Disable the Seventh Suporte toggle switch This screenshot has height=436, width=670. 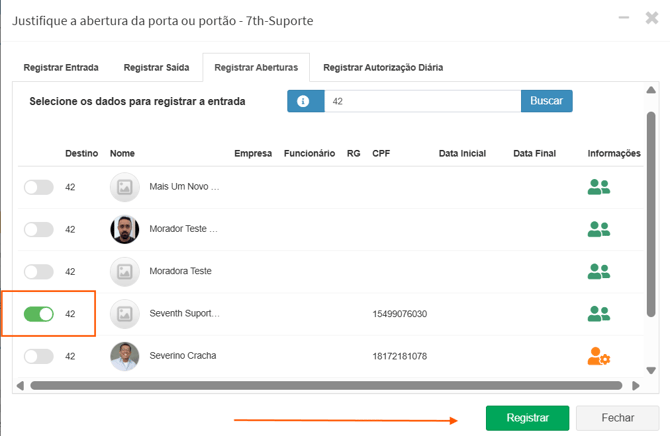(39, 314)
